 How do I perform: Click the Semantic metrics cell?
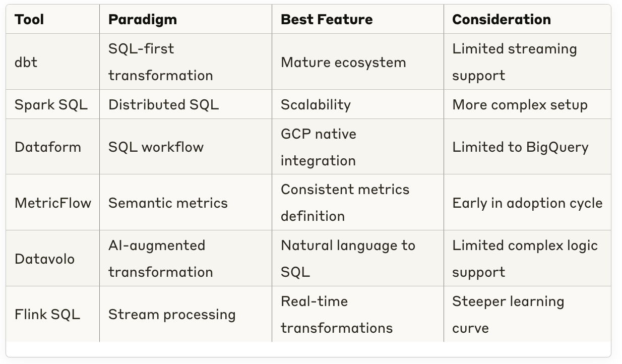click(x=168, y=203)
